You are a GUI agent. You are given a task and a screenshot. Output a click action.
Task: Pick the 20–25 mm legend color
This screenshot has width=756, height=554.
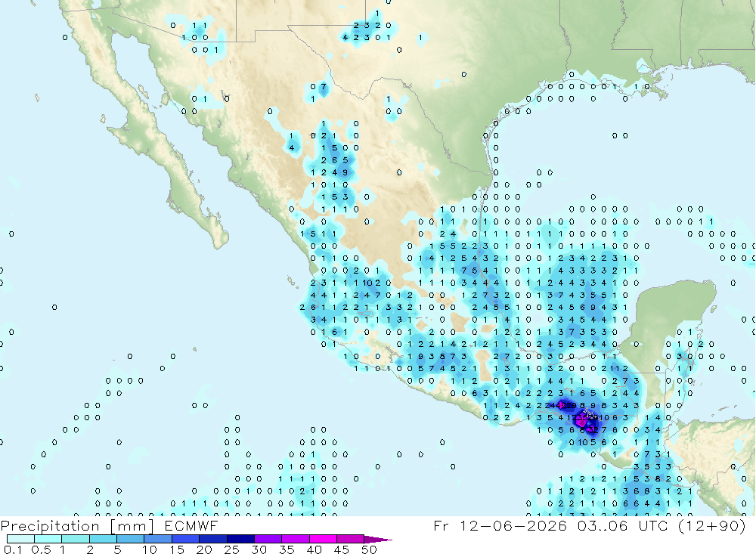[212, 539]
